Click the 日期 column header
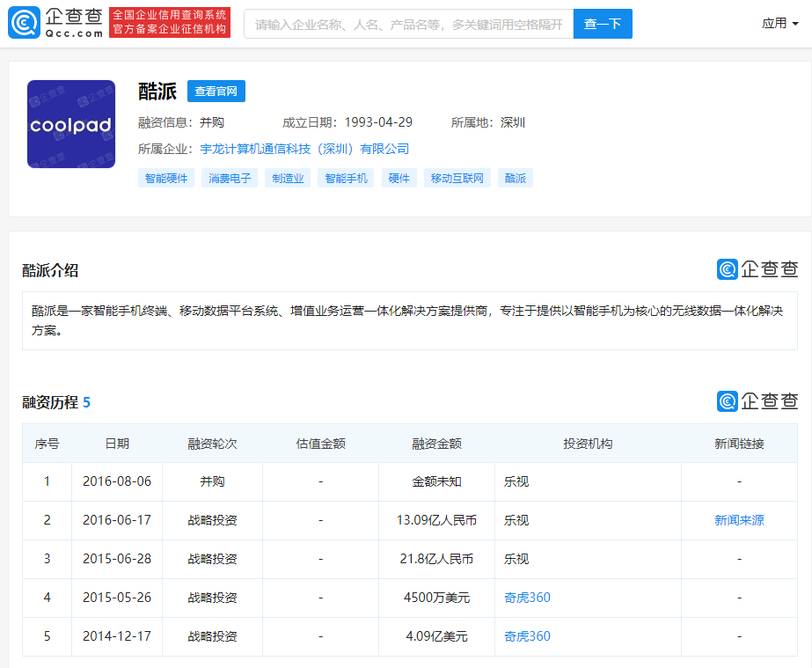Viewport: 812px width, 668px height. [x=117, y=444]
